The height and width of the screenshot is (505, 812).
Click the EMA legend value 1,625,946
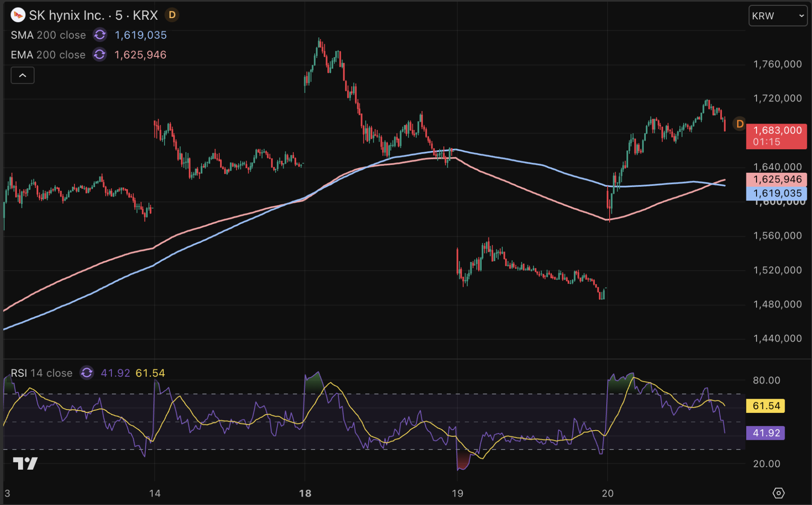(141, 55)
